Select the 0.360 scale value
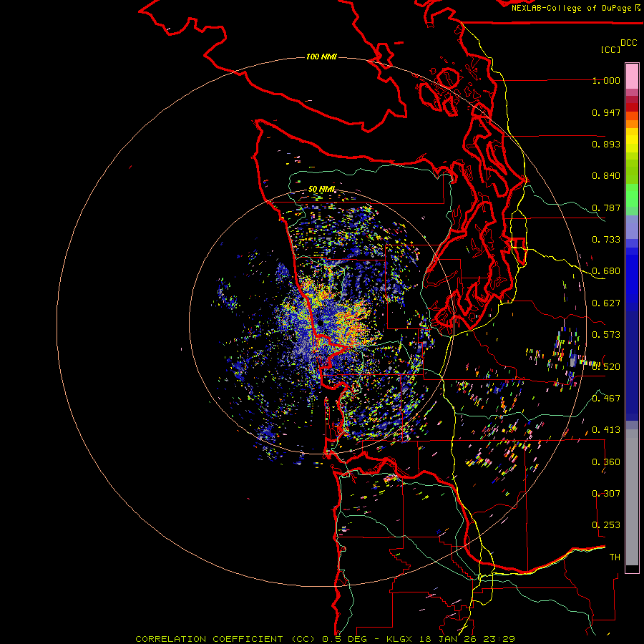 click(606, 462)
